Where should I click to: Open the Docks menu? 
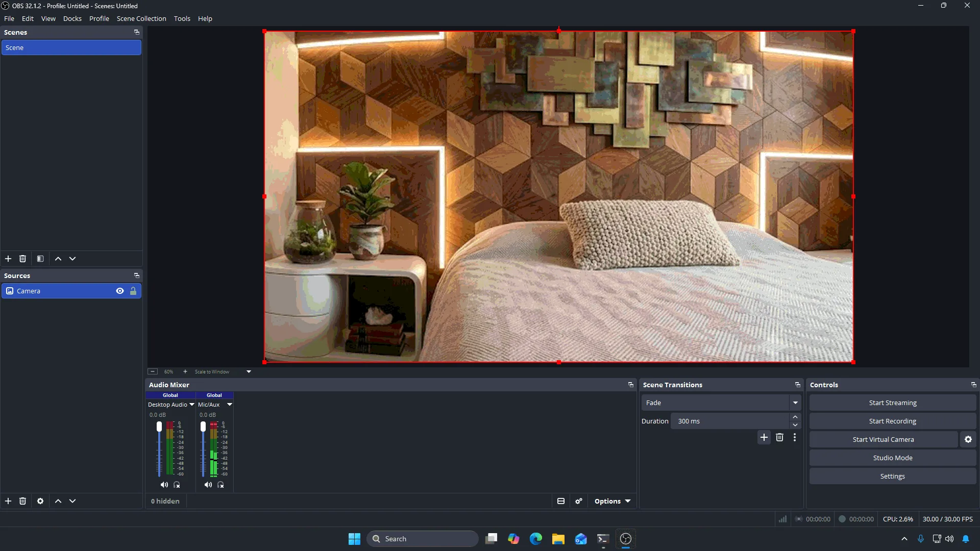(x=72, y=18)
